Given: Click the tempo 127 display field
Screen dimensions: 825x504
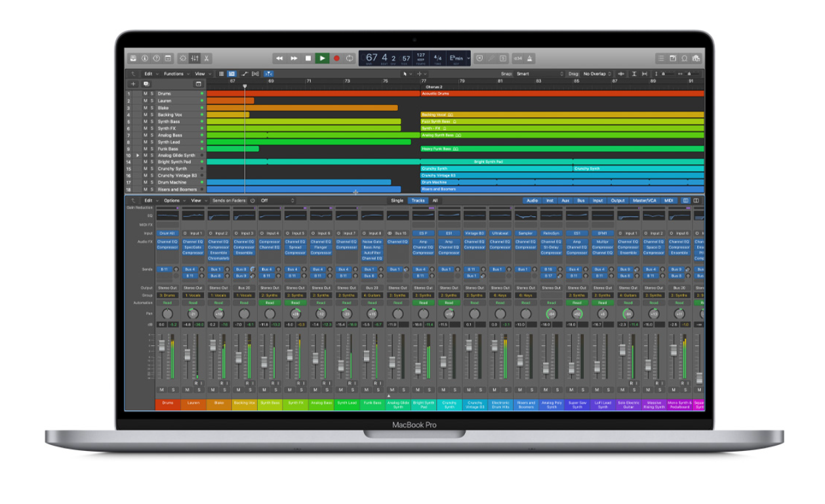Looking at the screenshot, I should 421,58.
